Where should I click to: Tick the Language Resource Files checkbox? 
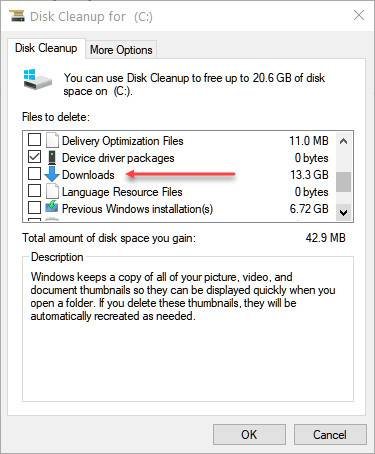tap(34, 191)
